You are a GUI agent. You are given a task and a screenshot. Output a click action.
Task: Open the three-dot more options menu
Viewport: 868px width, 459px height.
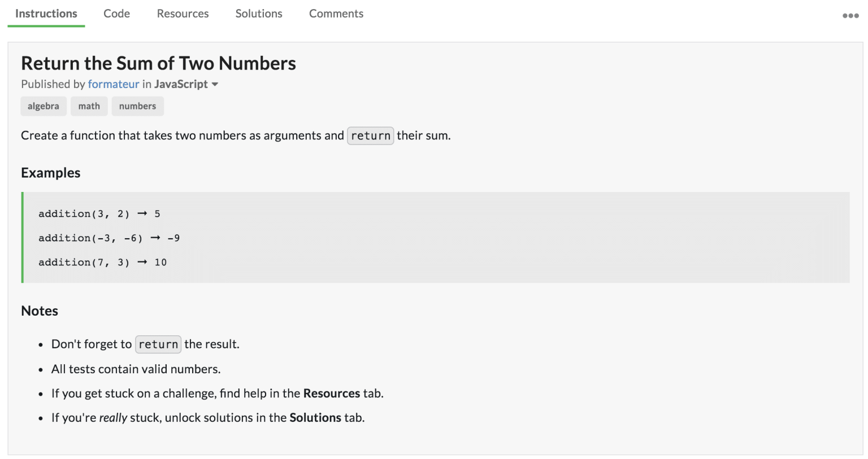(x=850, y=16)
